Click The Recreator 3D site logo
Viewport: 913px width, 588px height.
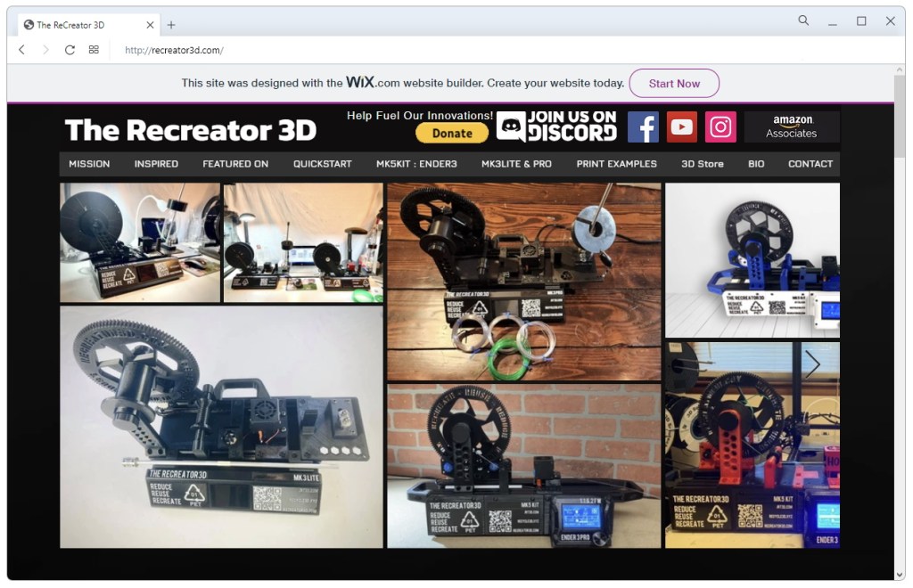point(190,130)
